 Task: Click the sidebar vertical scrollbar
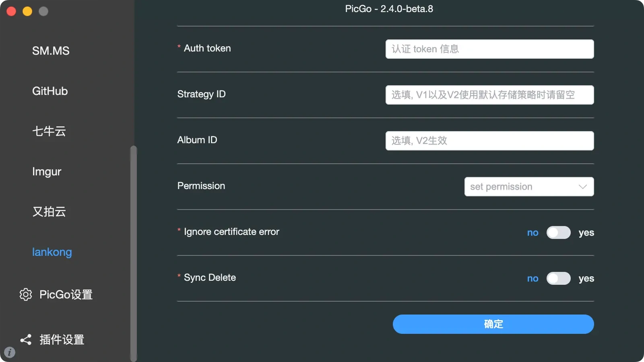point(133,253)
